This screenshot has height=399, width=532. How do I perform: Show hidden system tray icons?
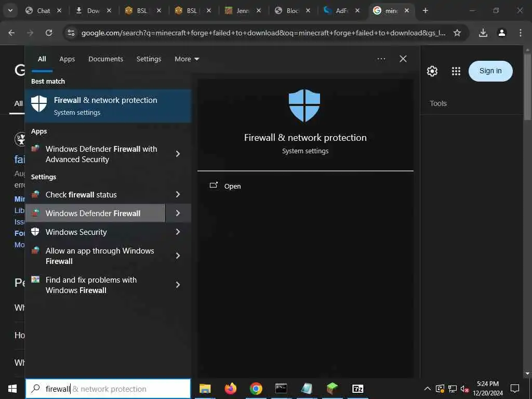point(428,389)
